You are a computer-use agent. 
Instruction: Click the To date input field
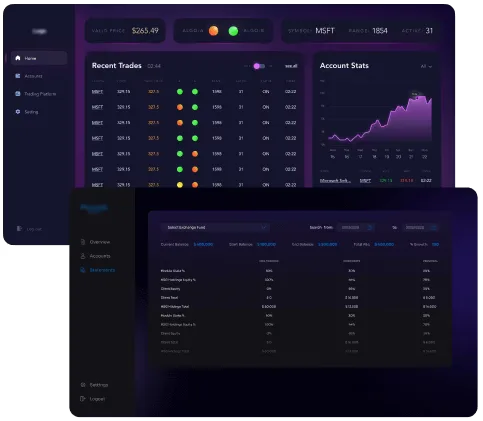click(420, 227)
